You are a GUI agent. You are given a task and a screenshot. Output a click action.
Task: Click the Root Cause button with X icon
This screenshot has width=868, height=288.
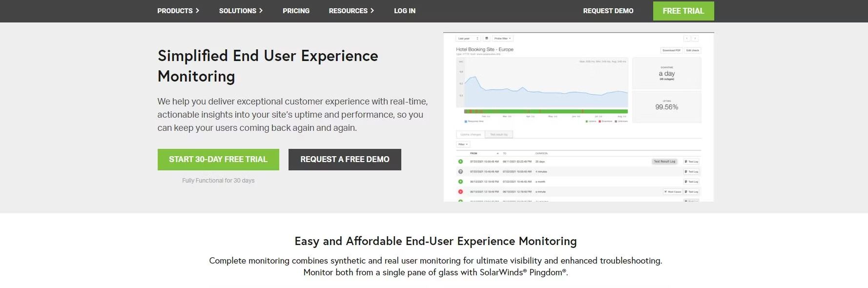(x=672, y=192)
